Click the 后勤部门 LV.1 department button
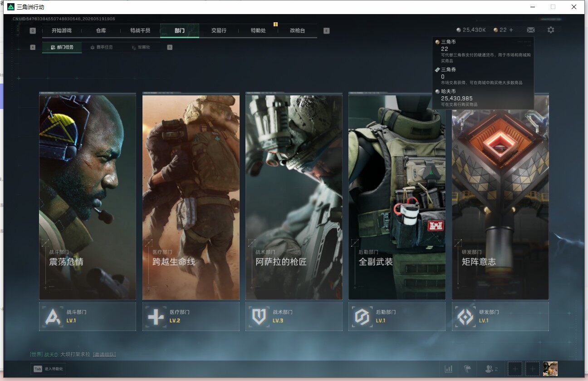588x381 pixels. tap(397, 317)
